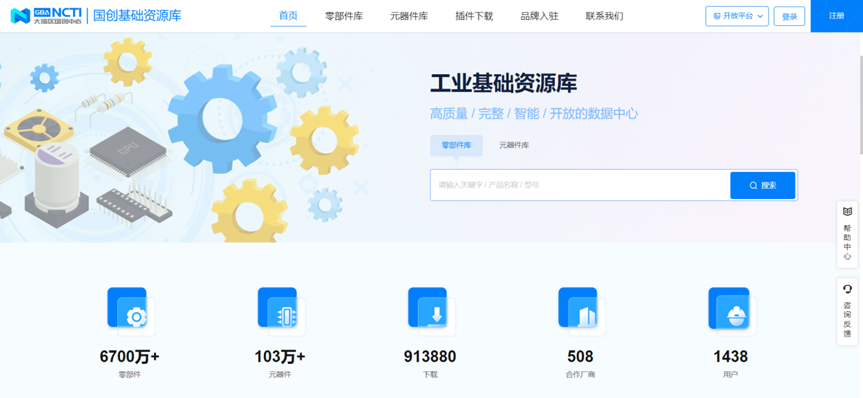Screen dimensions: 863x398
Task: Open the 首页 menu item
Action: coord(288,16)
